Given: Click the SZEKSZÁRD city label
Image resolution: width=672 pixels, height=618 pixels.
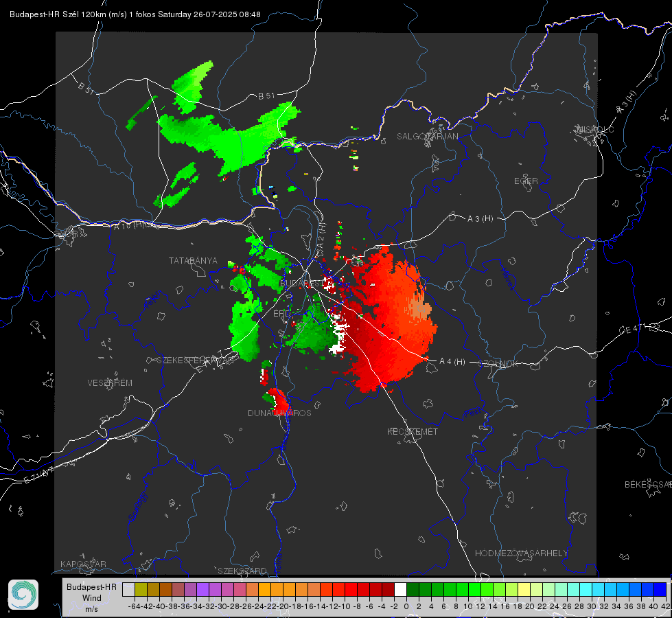Looking at the screenshot, I should click(x=242, y=571).
